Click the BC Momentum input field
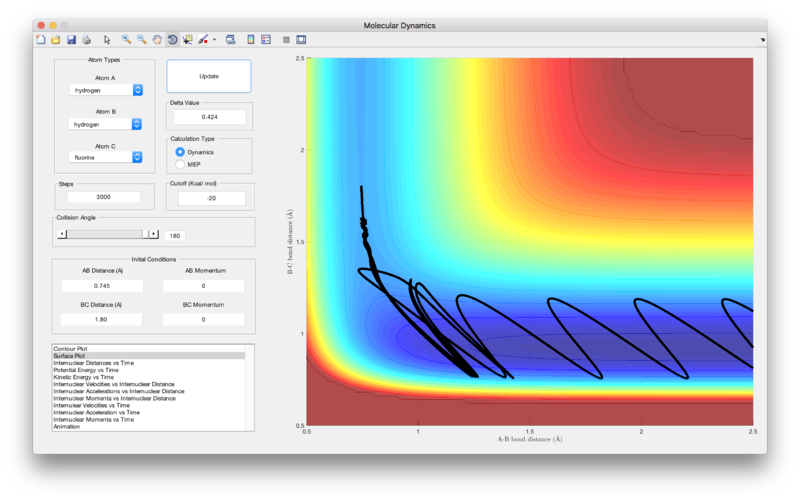The height and width of the screenshot is (501, 800). (x=204, y=319)
